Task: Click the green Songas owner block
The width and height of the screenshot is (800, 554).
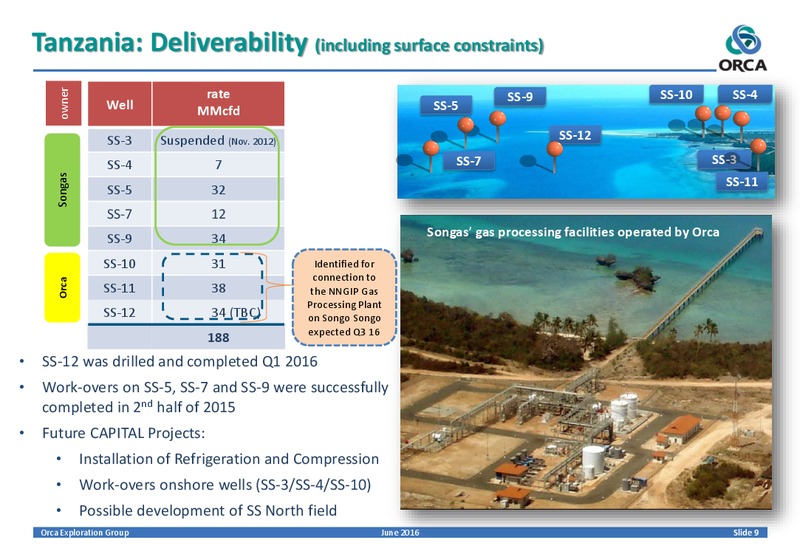Action: (x=62, y=190)
